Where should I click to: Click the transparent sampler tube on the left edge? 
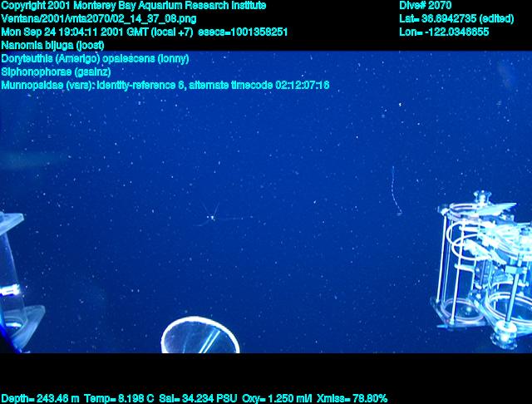17,282
